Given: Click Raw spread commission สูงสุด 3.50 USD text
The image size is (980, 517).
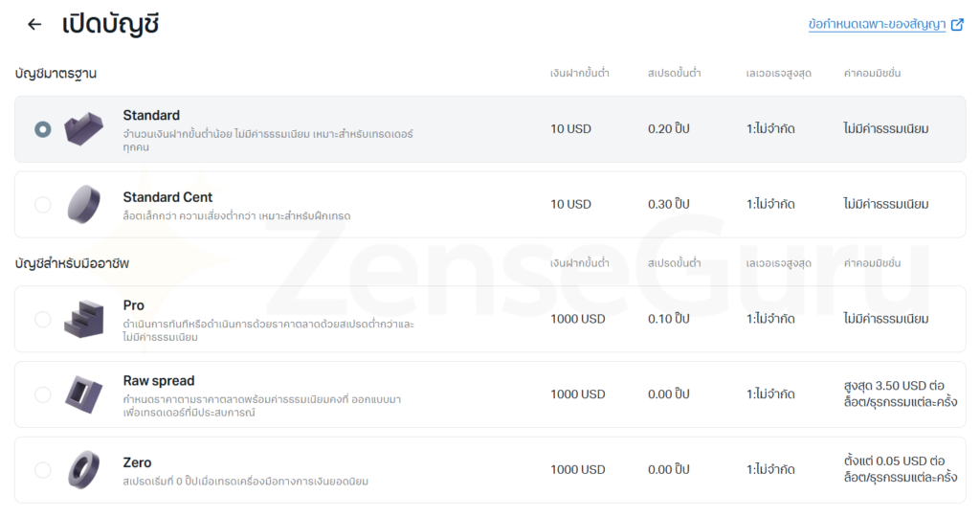Looking at the screenshot, I should 900,393.
